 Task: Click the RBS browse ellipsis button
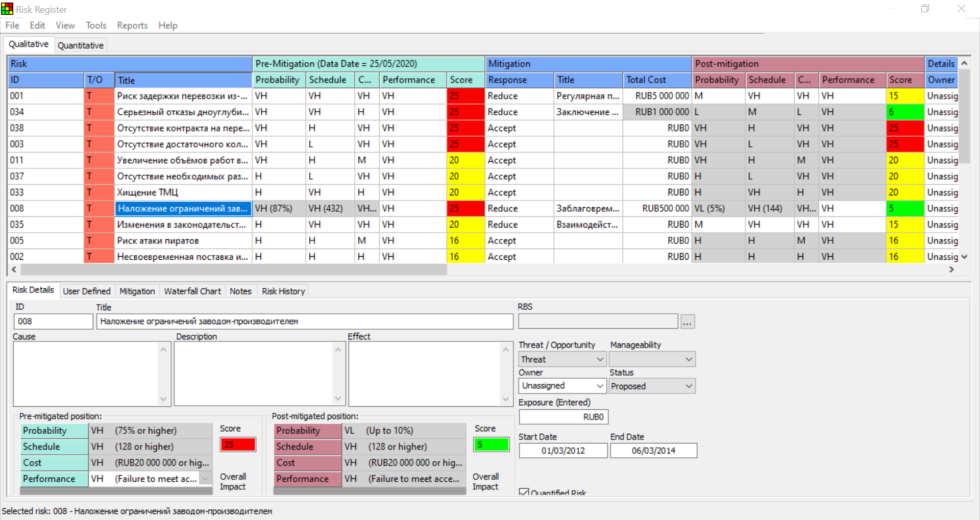[x=688, y=322]
